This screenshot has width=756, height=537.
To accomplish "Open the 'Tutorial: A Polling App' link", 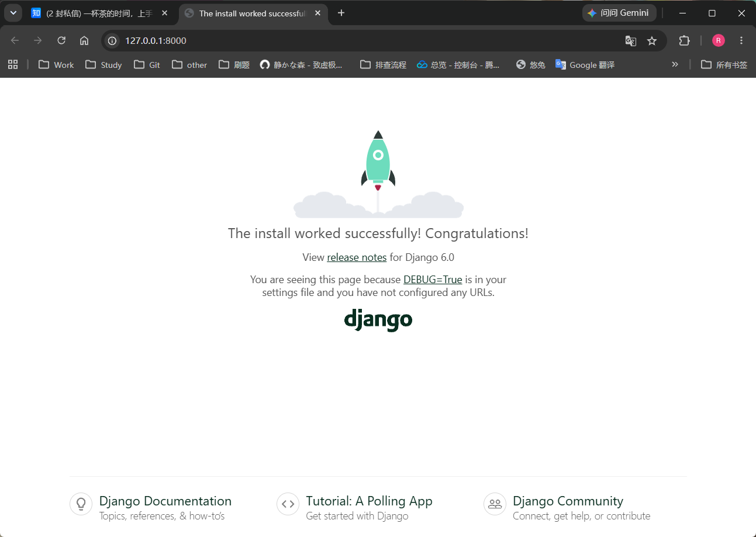I will point(369,501).
